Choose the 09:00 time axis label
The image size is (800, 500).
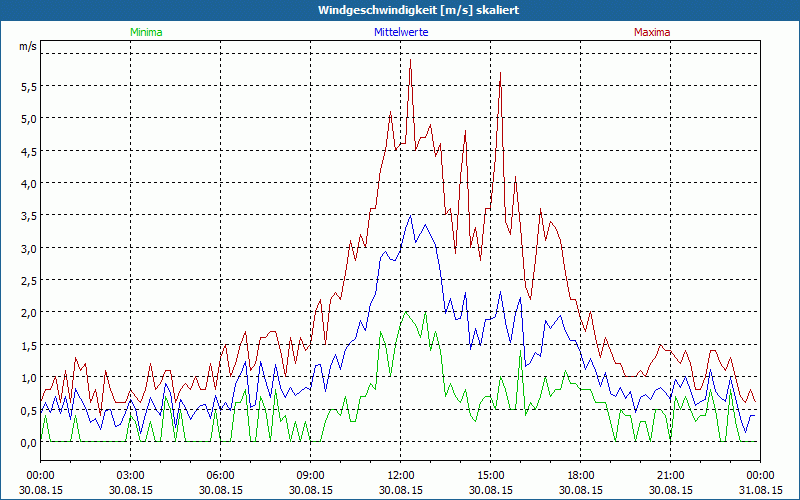point(311,475)
